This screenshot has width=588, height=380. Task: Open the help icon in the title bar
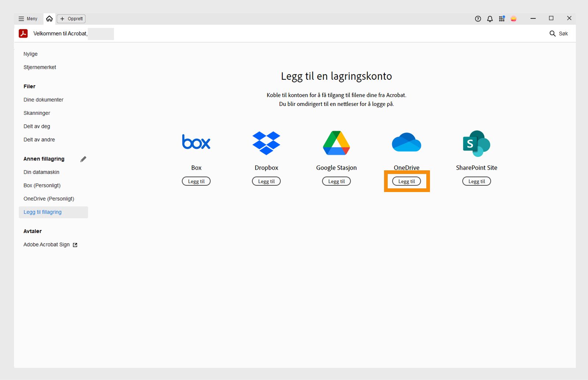(x=478, y=18)
